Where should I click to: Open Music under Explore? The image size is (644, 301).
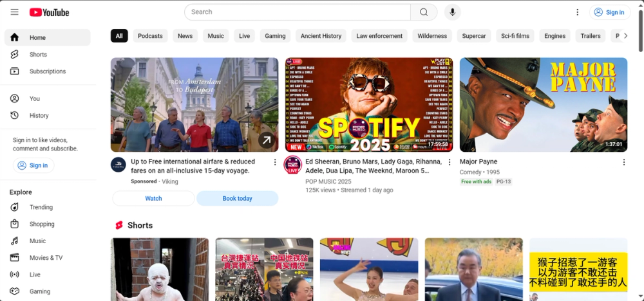[47, 241]
